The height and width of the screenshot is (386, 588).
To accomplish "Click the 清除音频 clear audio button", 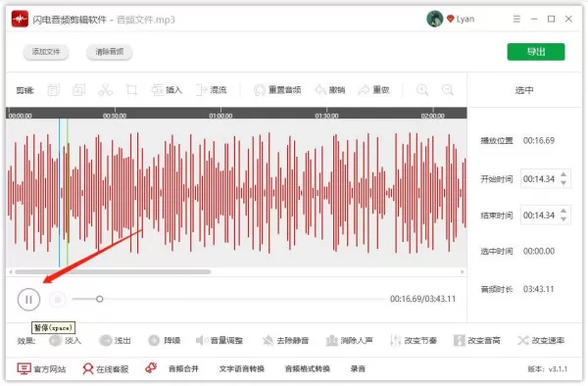I will pyautogui.click(x=109, y=52).
